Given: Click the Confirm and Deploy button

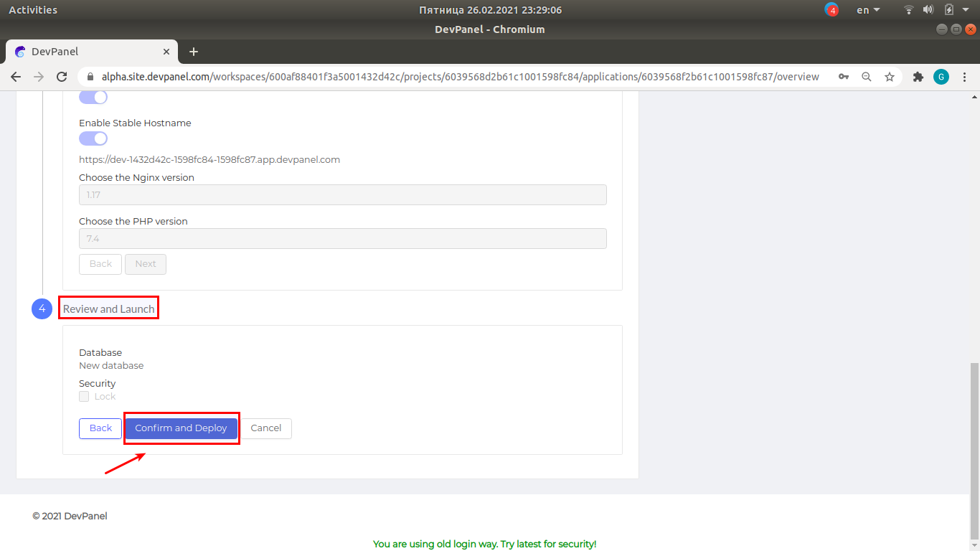Looking at the screenshot, I should pyautogui.click(x=181, y=428).
